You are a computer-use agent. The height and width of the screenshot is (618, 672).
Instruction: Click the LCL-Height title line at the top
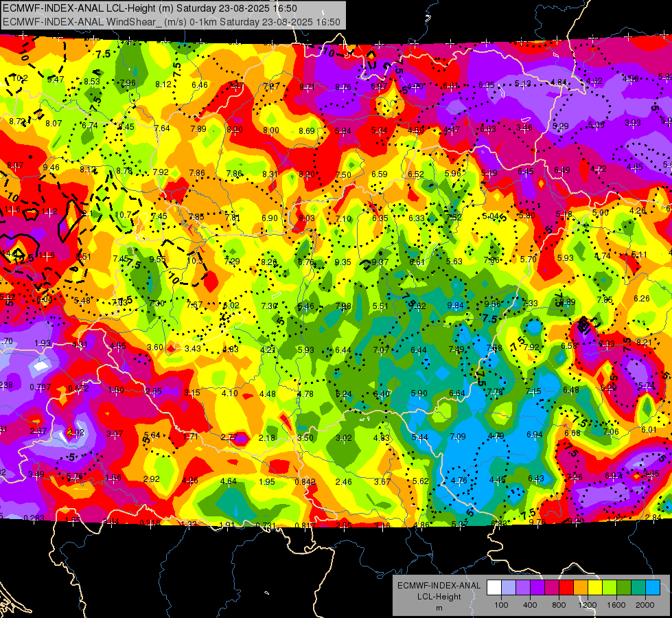[x=150, y=8]
